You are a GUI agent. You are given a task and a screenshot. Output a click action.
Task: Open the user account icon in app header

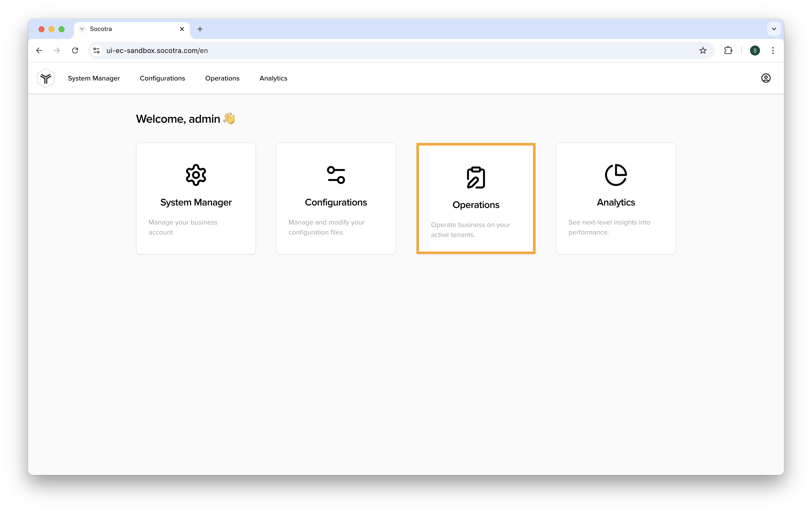(x=766, y=78)
